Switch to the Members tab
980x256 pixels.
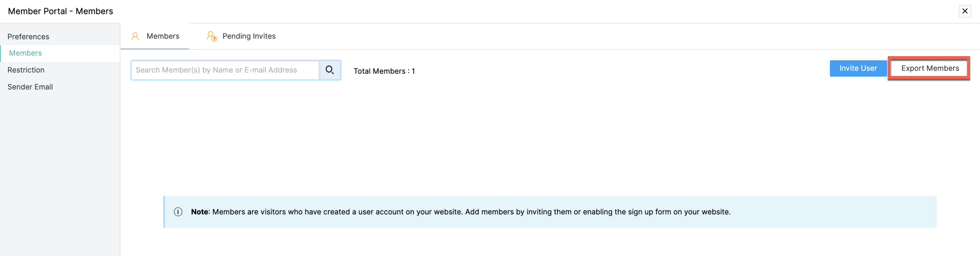coord(162,36)
